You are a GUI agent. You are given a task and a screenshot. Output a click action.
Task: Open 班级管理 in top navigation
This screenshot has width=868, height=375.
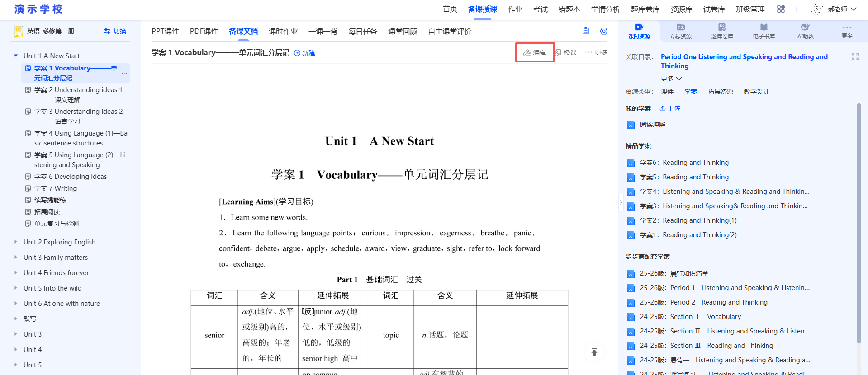750,9
